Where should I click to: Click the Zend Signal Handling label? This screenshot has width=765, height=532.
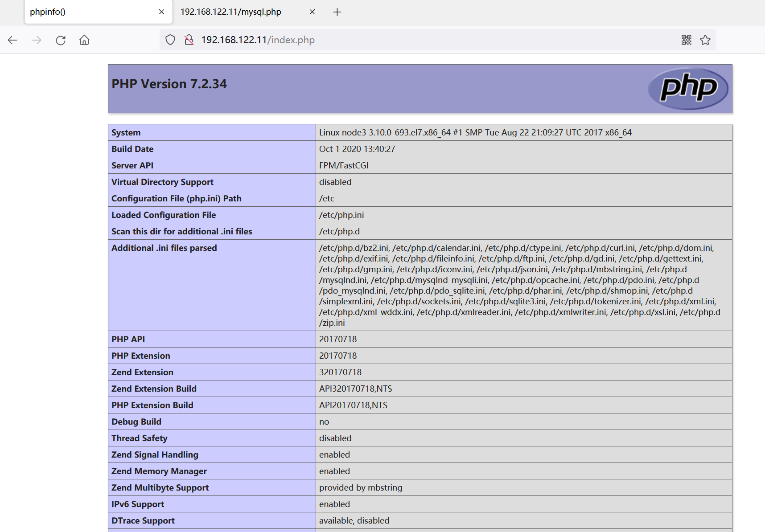(155, 454)
